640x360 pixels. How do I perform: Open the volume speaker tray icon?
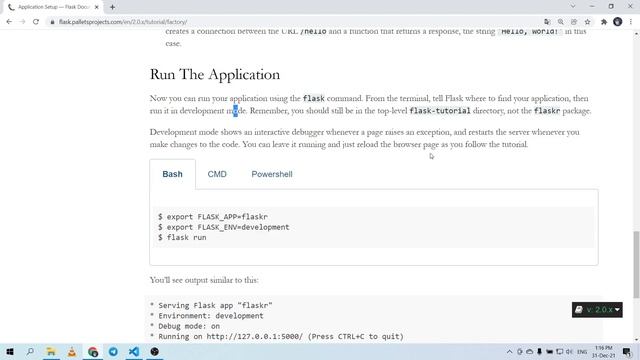[569, 352]
